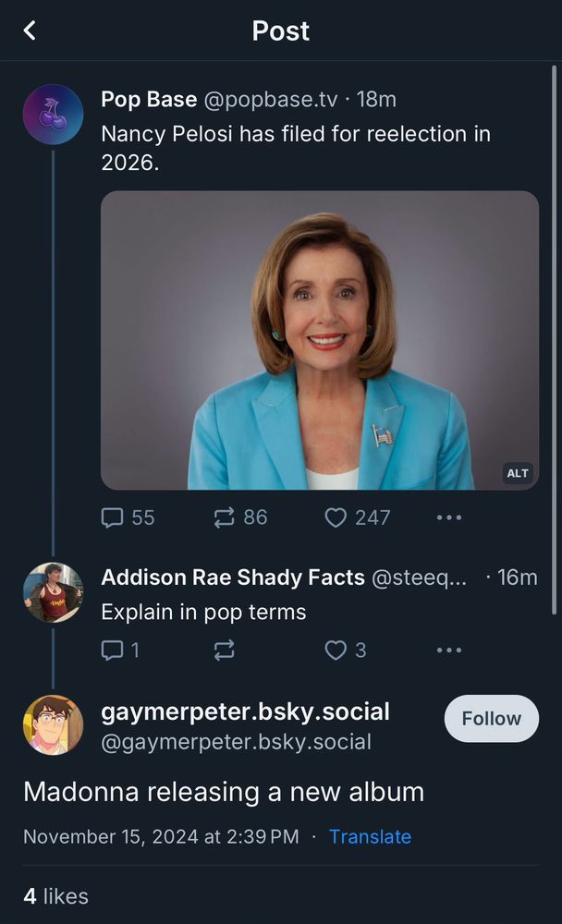This screenshot has height=924, width=562.
Task: Translate the Madonna album post
Action: [x=370, y=837]
